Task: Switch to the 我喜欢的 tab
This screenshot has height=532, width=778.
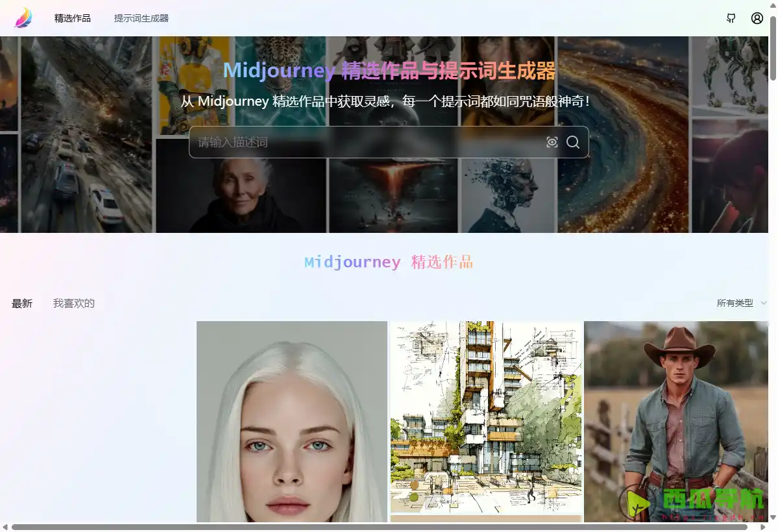Action: [73, 303]
